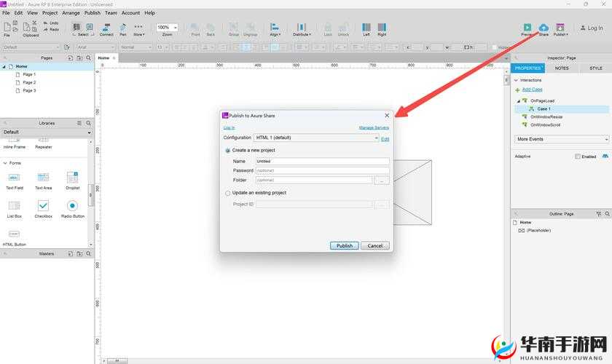Open the Default library dropdown

coord(47,132)
